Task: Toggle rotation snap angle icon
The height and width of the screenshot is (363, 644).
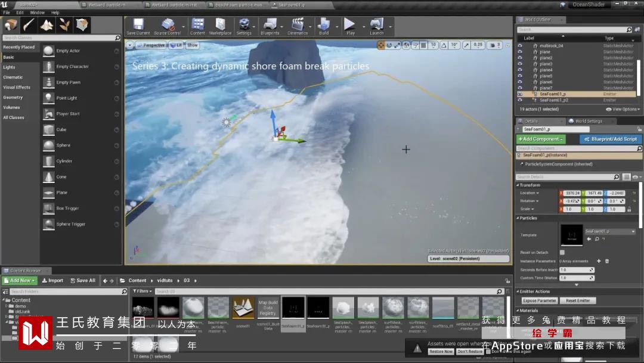Action: [444, 45]
